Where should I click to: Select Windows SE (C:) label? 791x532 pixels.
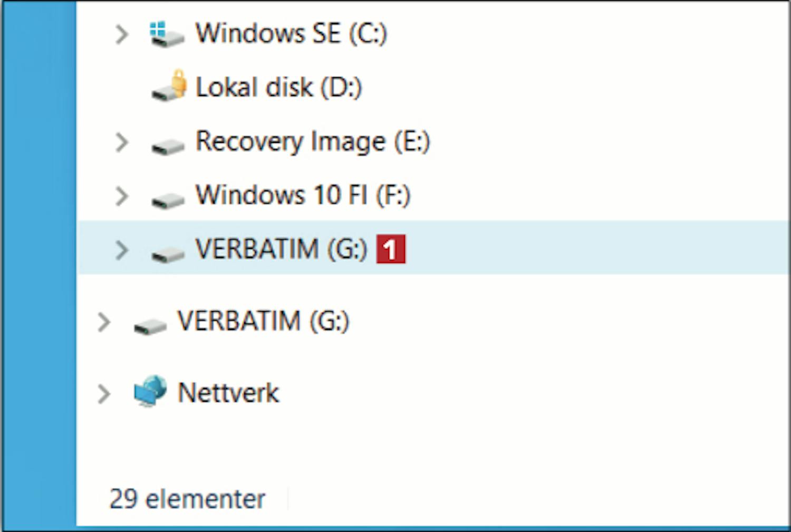(292, 34)
